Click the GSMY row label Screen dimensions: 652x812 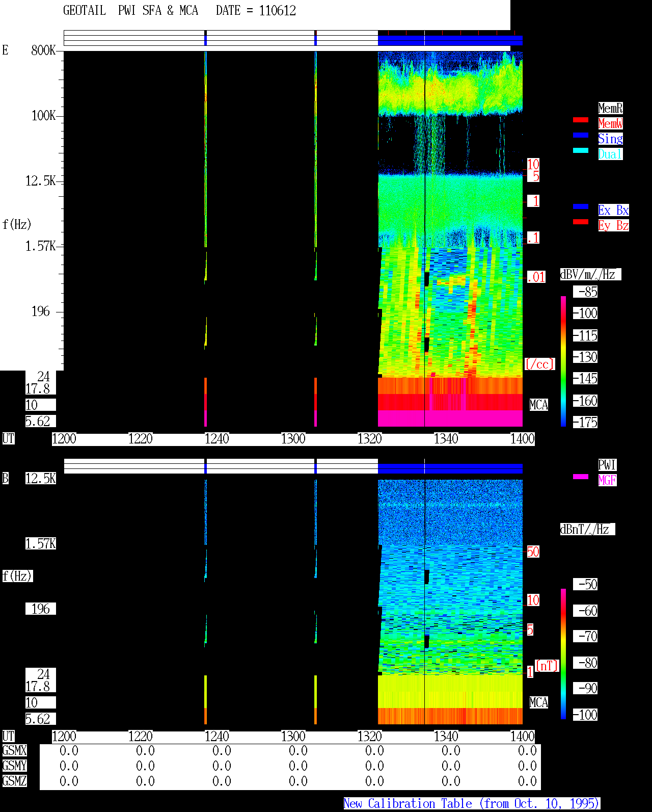[x=14, y=766]
